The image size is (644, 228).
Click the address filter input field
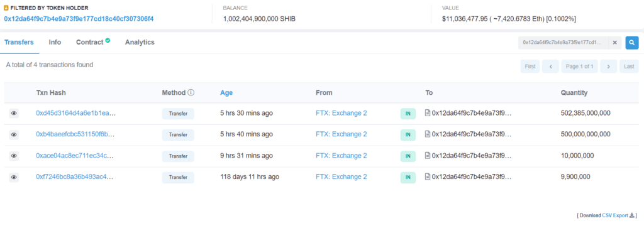point(563,43)
